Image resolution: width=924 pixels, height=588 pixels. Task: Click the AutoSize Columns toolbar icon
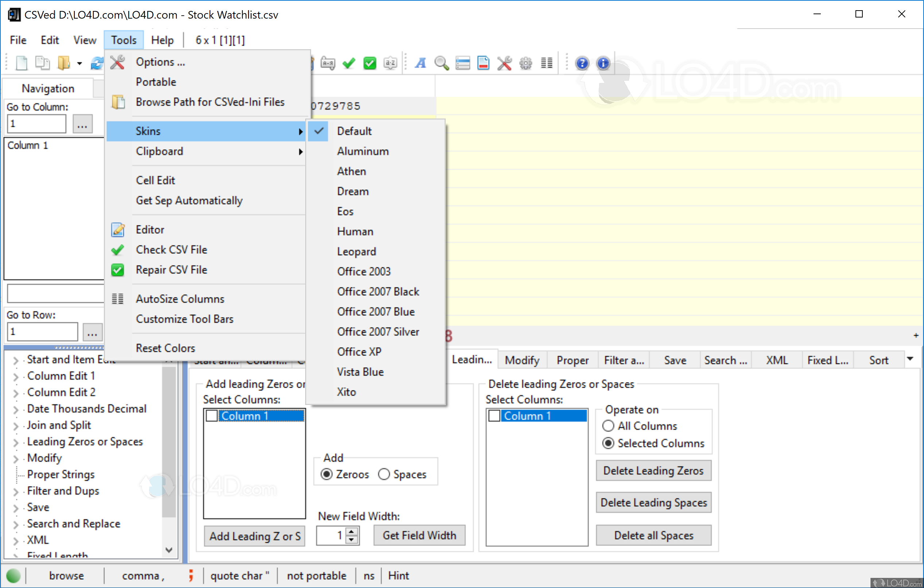tap(547, 63)
